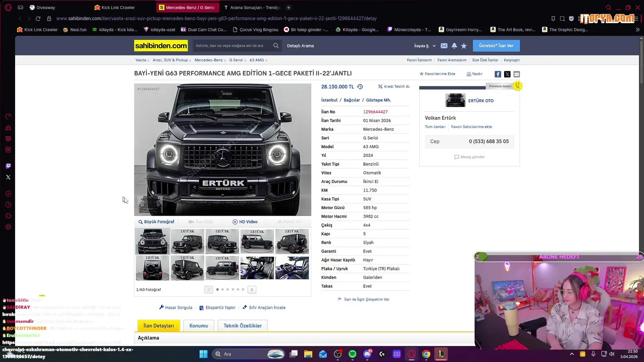This screenshot has width=644, height=362.
Task: Select the rear-view G63 thumbnail
Action: 152,267
